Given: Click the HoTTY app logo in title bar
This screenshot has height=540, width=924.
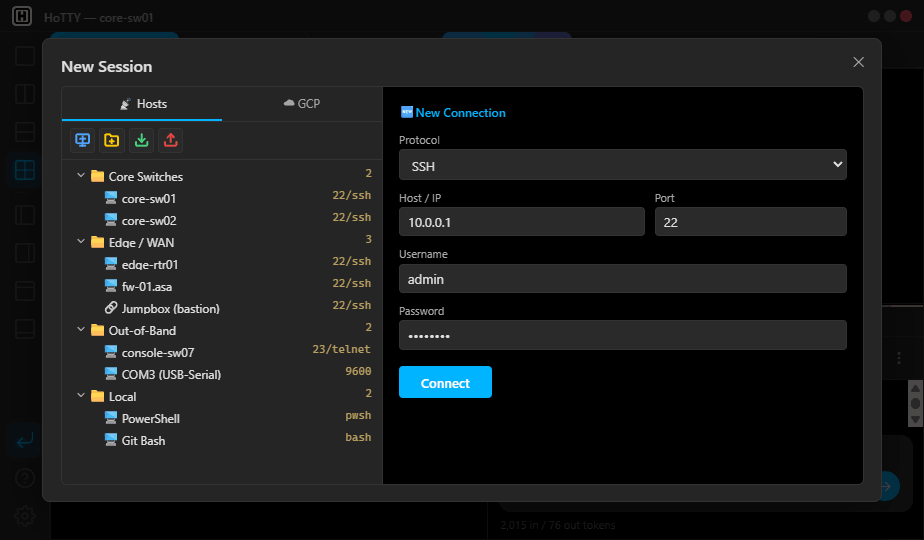Looking at the screenshot, I should point(22,16).
